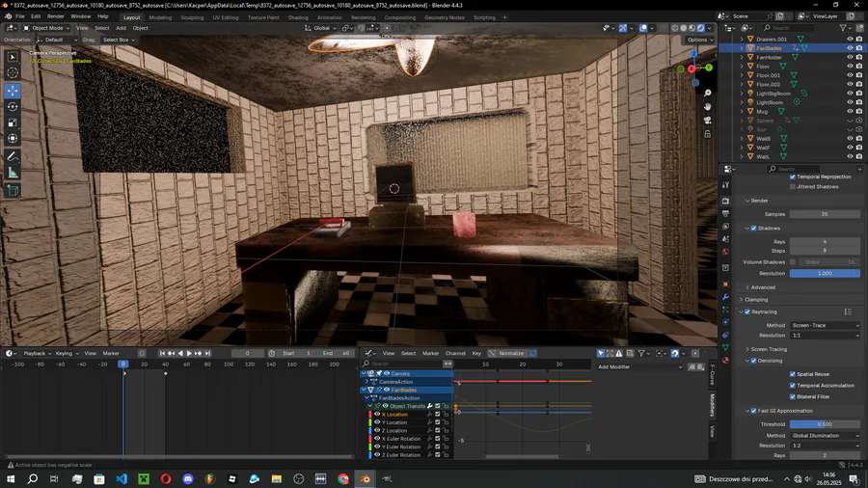Select the Measure tool
The width and height of the screenshot is (868, 488).
pos(13,174)
